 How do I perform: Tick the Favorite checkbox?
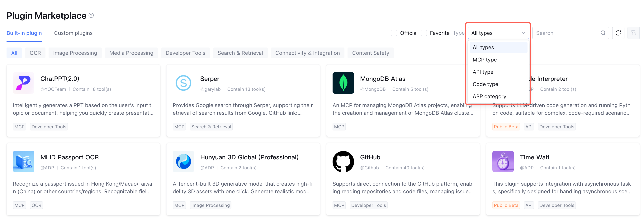(x=424, y=33)
